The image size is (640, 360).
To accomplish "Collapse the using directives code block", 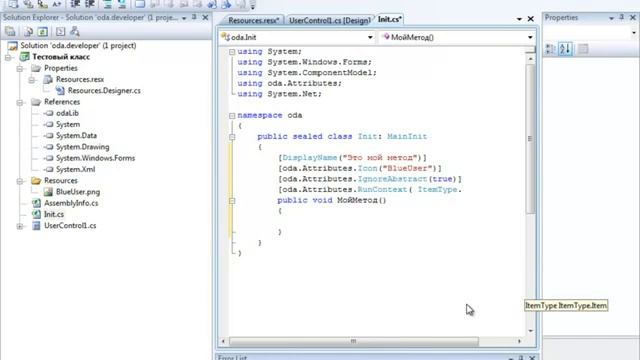I will pos(232,52).
